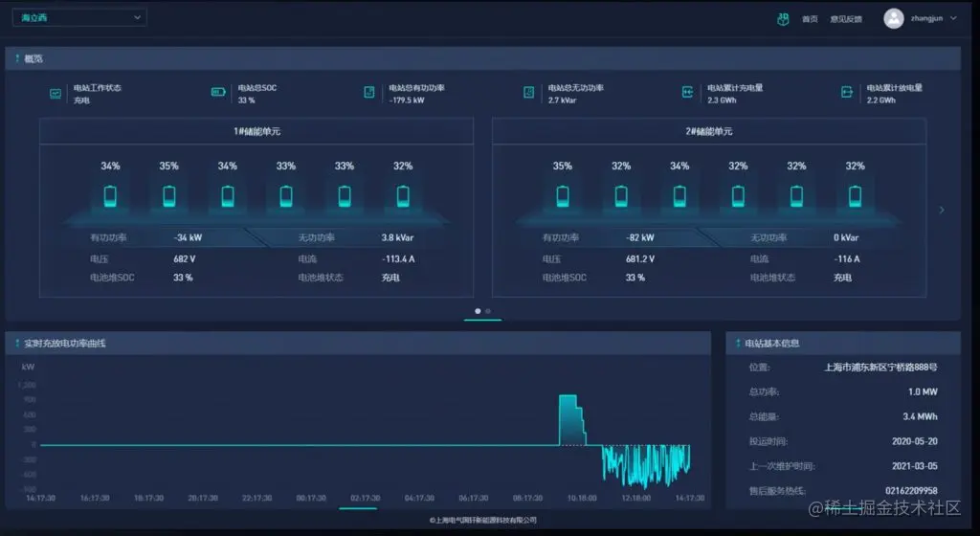Click the 电站累计放电量 icon
Viewport: 980px width, 536px height.
click(847, 93)
